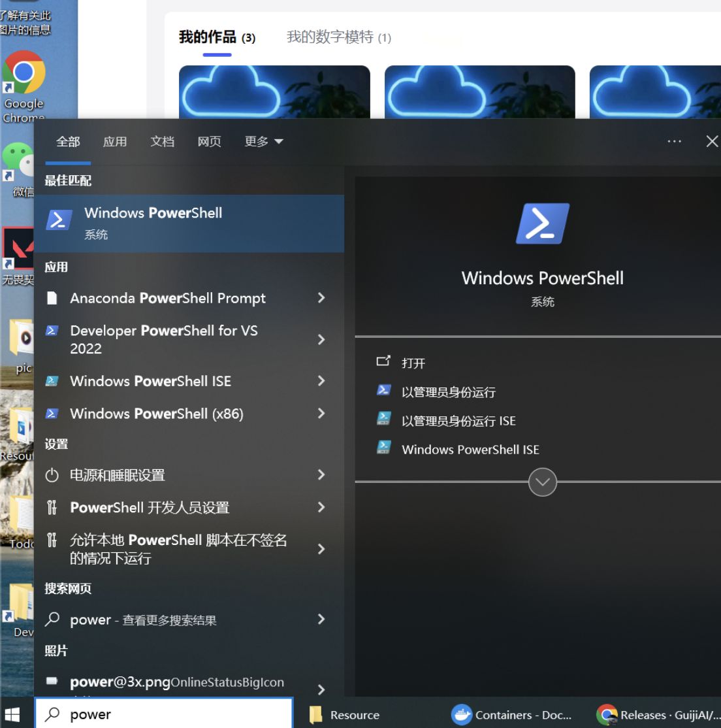This screenshot has width=721, height=728.
Task: Choose 以管理员身份运行 ISE action
Action: point(458,421)
